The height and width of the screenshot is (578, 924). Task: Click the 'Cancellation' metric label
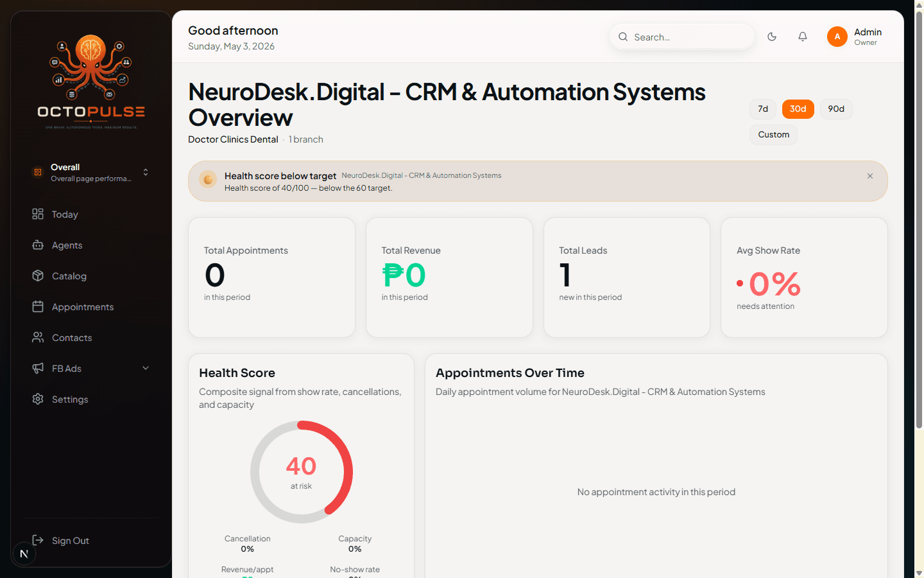tap(247, 539)
